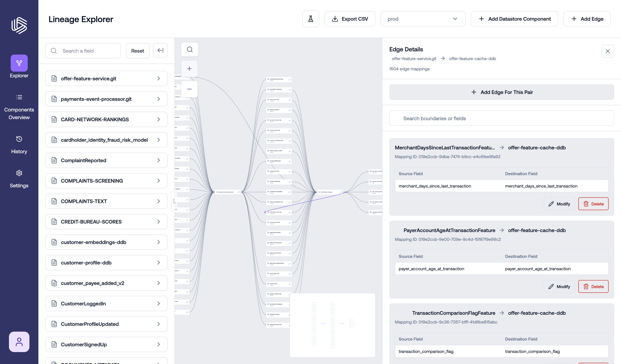This screenshot has width=621, height=364.
Task: Click the trash icon on PayerAccountAgeAtTransactionFeature mapping
Action: click(586, 287)
